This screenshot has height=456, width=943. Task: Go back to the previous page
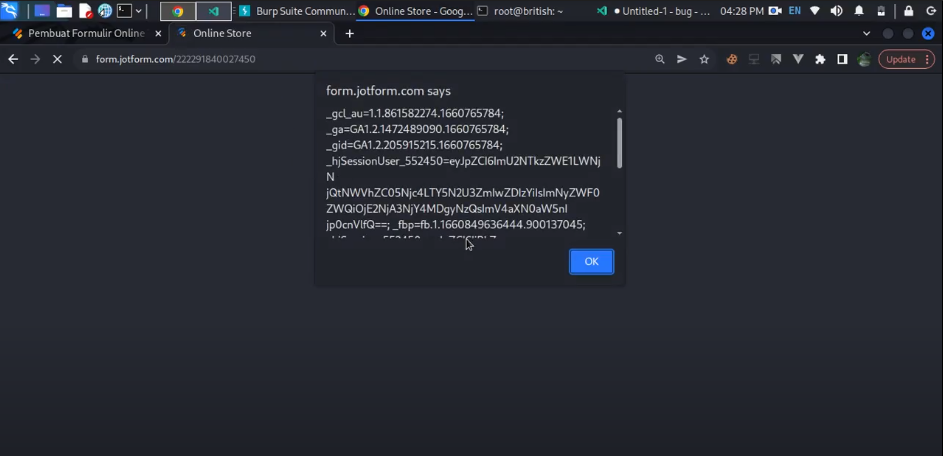click(13, 59)
